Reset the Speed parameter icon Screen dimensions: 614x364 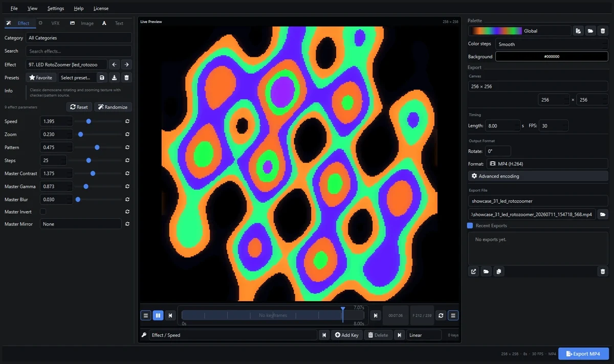tap(127, 121)
